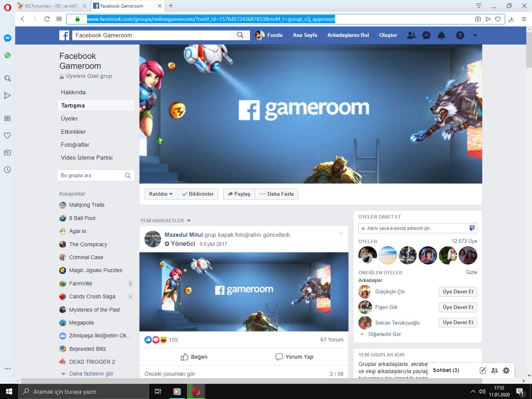Click the browser reload button
Screen dimensions: 532x399
47,19
